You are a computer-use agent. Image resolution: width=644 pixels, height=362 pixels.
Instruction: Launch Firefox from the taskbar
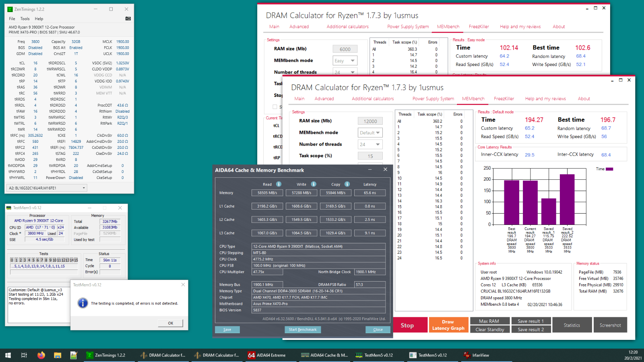click(41, 355)
